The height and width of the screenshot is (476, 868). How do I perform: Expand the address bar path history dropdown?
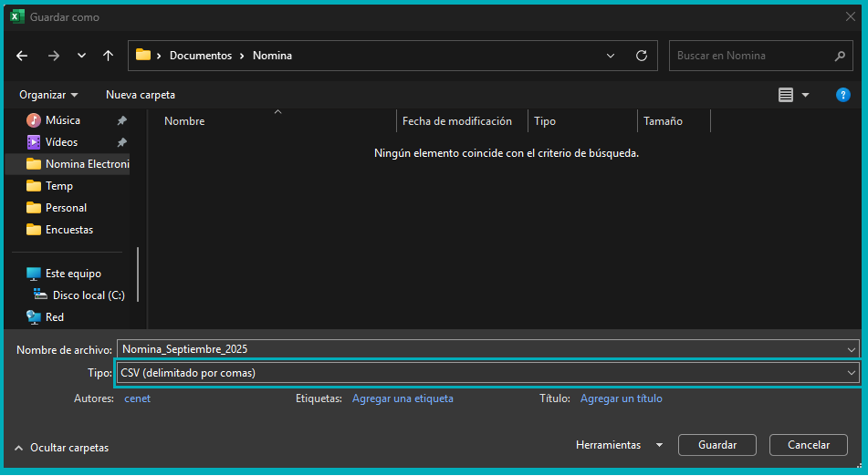(x=611, y=56)
